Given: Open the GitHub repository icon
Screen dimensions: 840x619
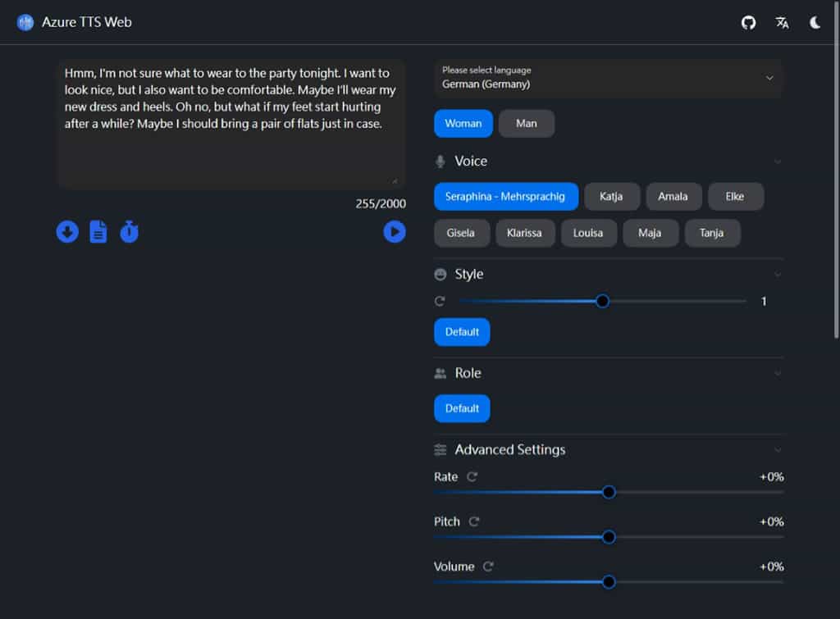Looking at the screenshot, I should tap(748, 23).
